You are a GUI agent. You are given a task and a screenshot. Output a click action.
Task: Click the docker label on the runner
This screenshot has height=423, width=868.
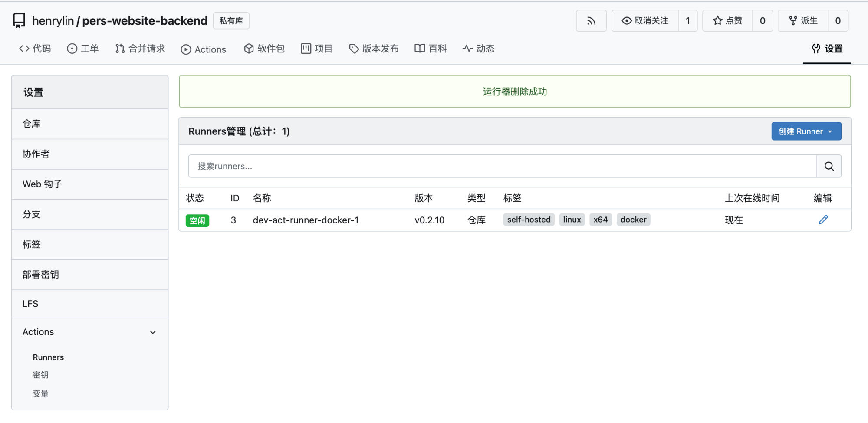click(633, 220)
